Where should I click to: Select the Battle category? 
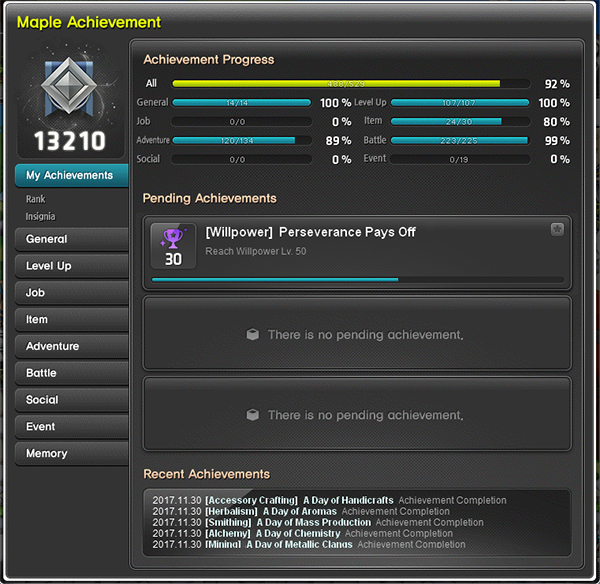pyautogui.click(x=72, y=373)
